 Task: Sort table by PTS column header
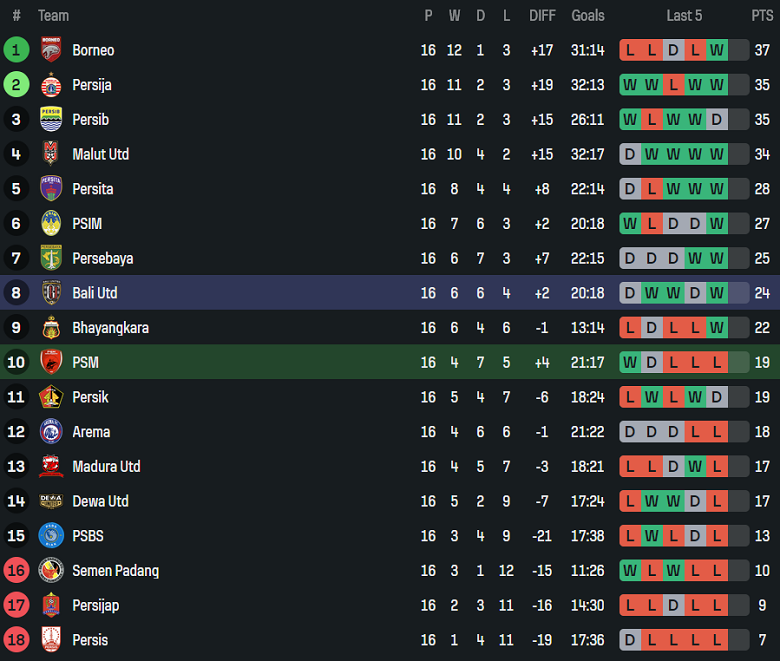pyautogui.click(x=762, y=15)
